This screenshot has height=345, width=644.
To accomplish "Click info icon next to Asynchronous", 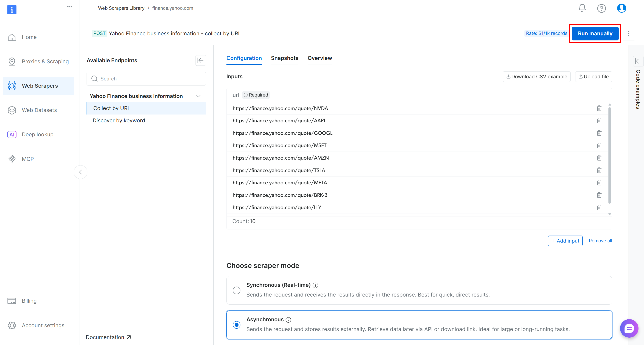I will click(288, 320).
